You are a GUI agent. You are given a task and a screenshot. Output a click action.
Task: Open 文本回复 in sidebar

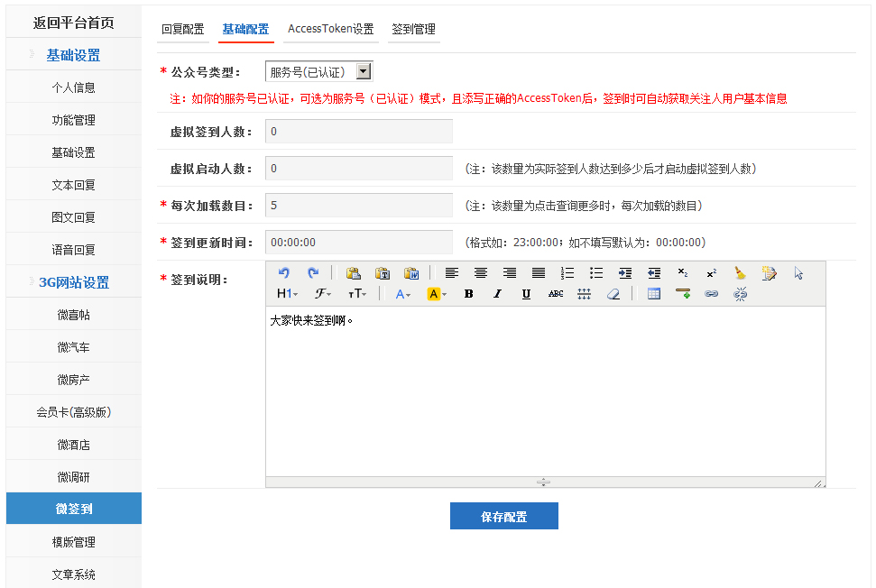73,185
